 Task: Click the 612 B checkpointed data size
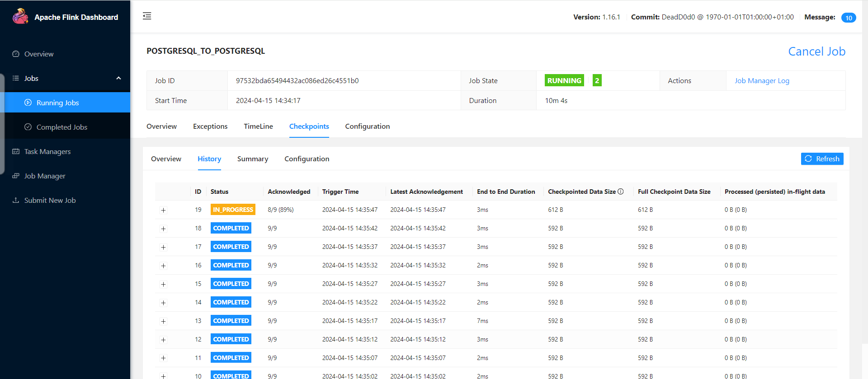[x=556, y=210]
